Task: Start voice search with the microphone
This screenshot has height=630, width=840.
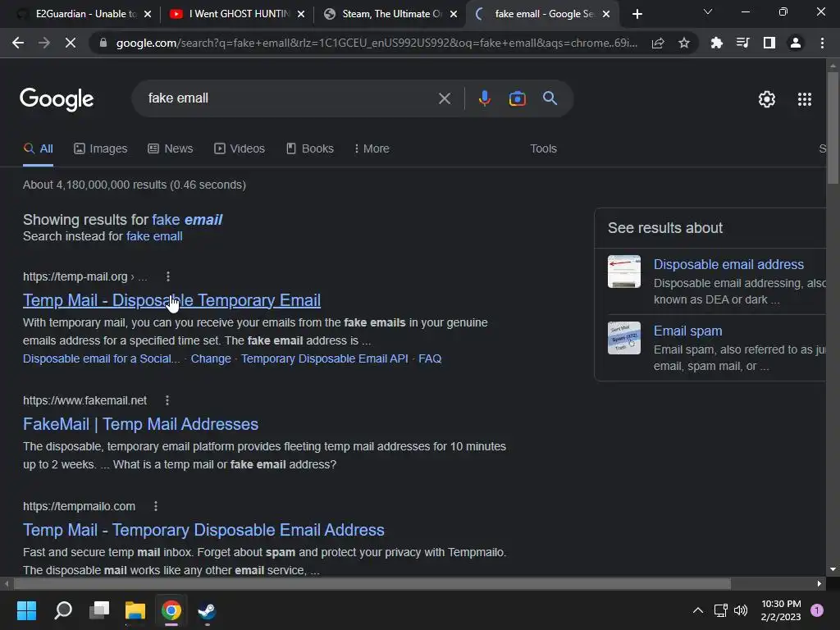Action: pyautogui.click(x=484, y=98)
